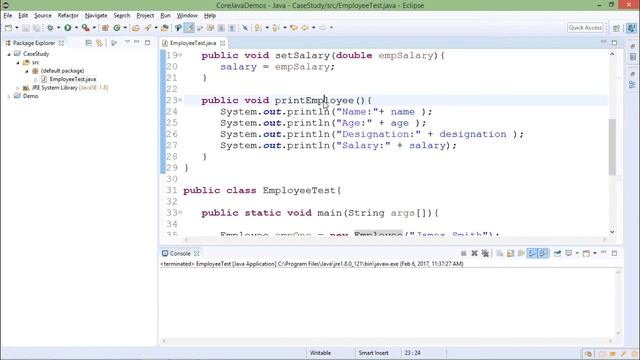Open Display Selected Console dropdown arrow
640x360 pixels.
click(x=577, y=253)
